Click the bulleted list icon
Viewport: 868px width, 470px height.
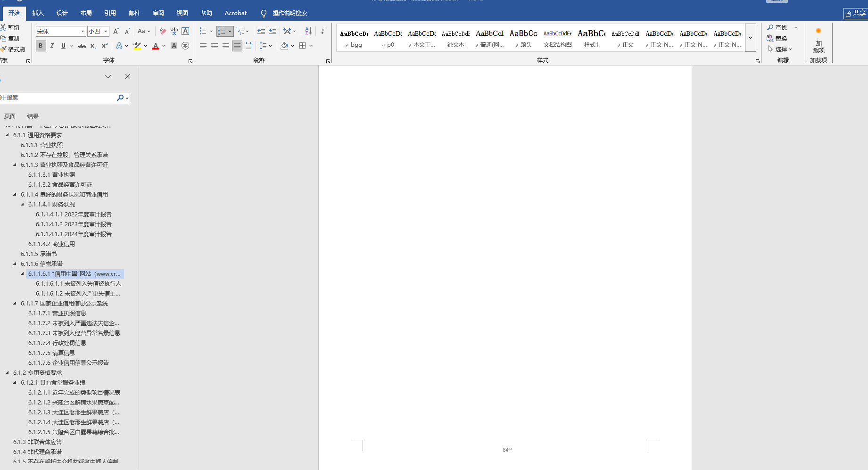[x=203, y=31]
